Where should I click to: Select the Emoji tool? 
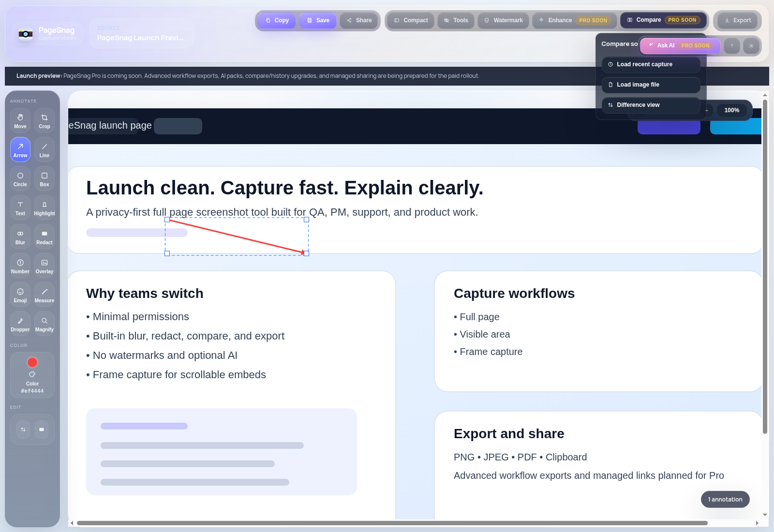pyautogui.click(x=20, y=295)
